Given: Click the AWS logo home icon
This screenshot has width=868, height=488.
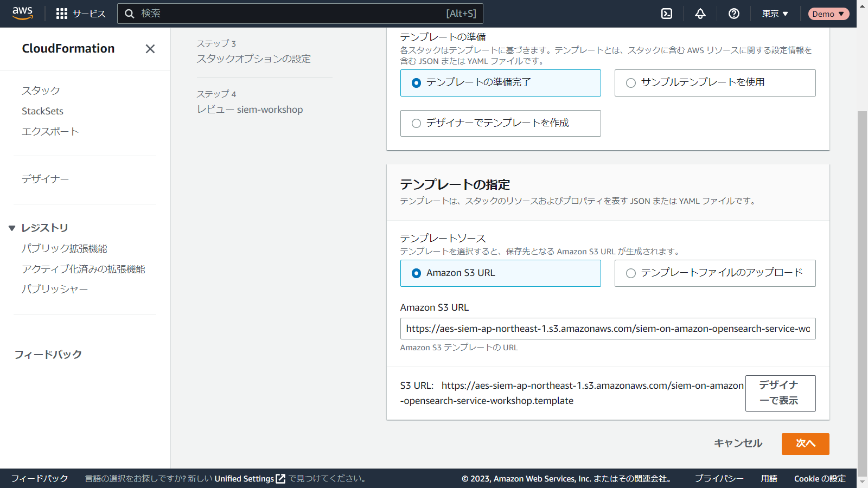Looking at the screenshot, I should click(x=22, y=14).
